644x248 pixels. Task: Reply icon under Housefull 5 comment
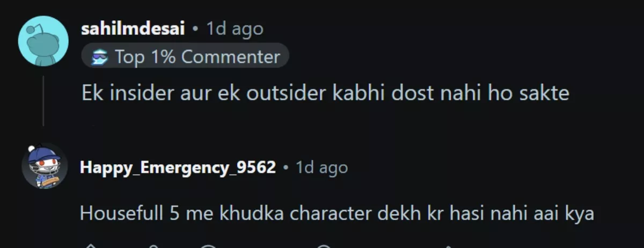click(x=209, y=246)
